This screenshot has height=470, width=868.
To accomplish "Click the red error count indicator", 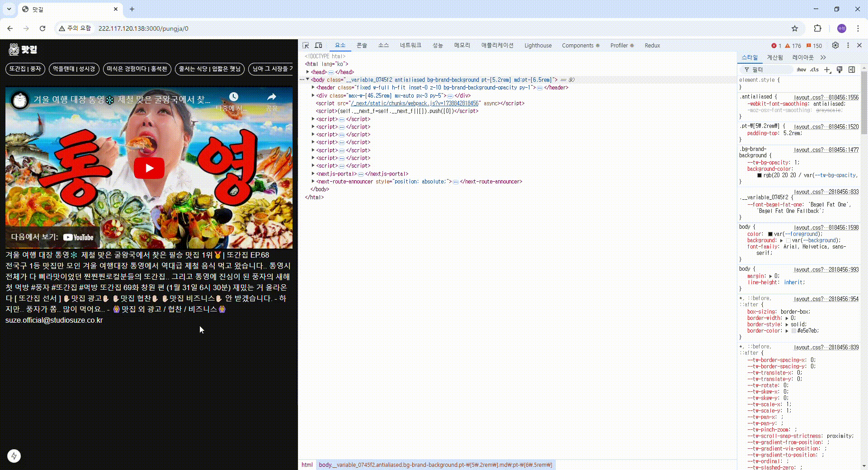I will point(776,46).
